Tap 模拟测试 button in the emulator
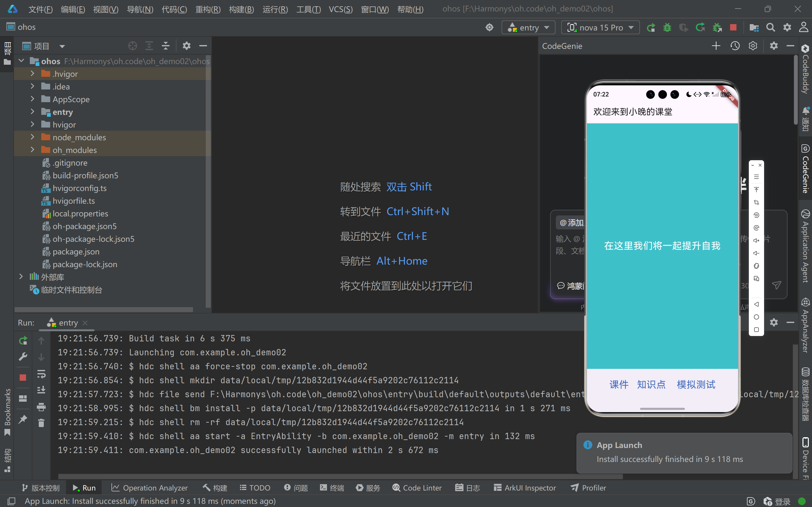Viewport: 812px width, 507px height. tap(696, 384)
